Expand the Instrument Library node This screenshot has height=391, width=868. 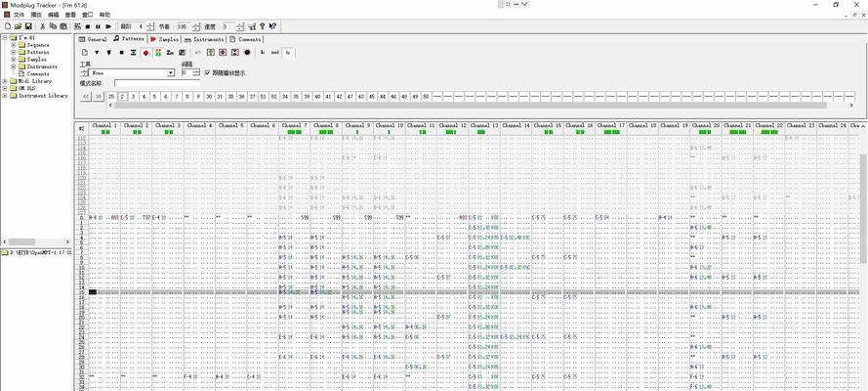[x=5, y=95]
